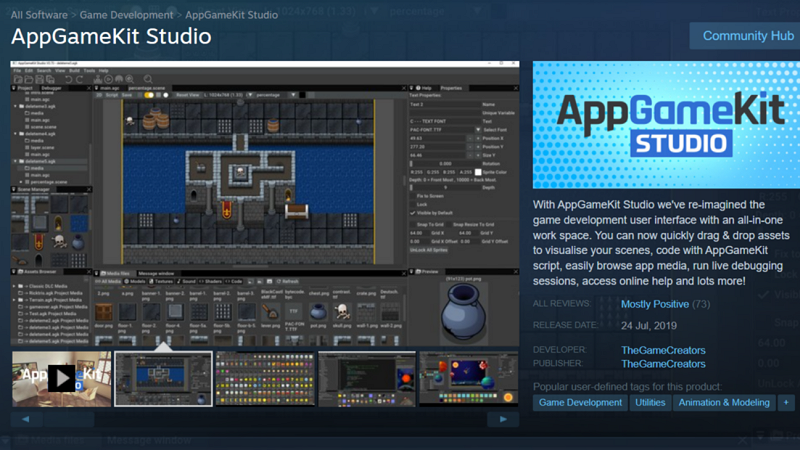Open the Build menu in editor

pos(73,71)
